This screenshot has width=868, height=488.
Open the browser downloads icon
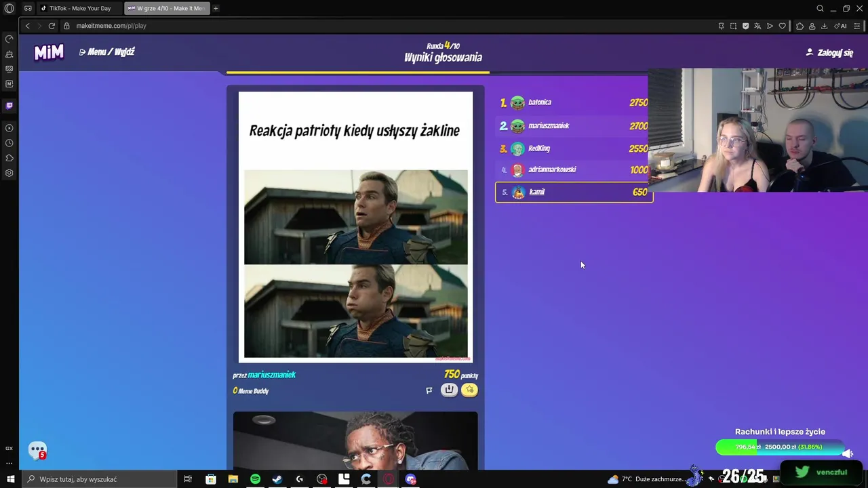pos(824,26)
